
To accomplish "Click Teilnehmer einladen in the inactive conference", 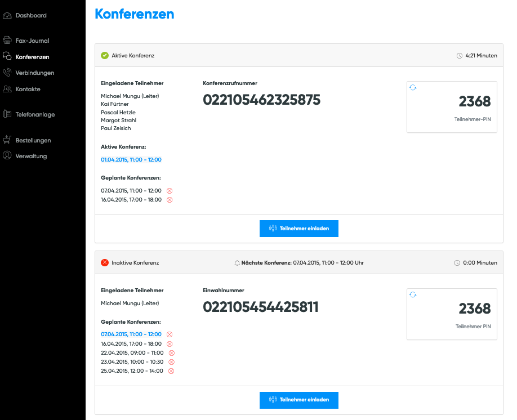I will pos(298,400).
